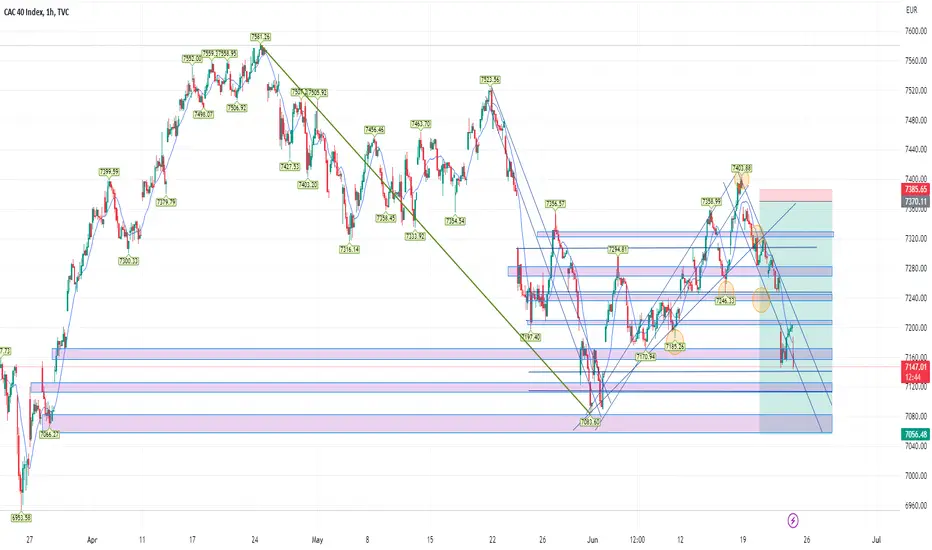932x550 pixels.
Task: Click the May label on time axis
Action: pyautogui.click(x=317, y=540)
